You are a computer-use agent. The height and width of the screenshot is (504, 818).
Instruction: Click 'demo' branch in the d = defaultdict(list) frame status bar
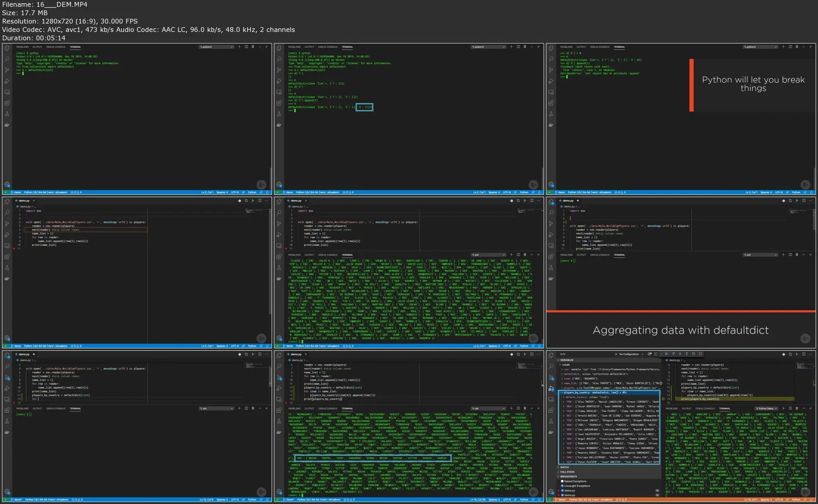[16, 192]
